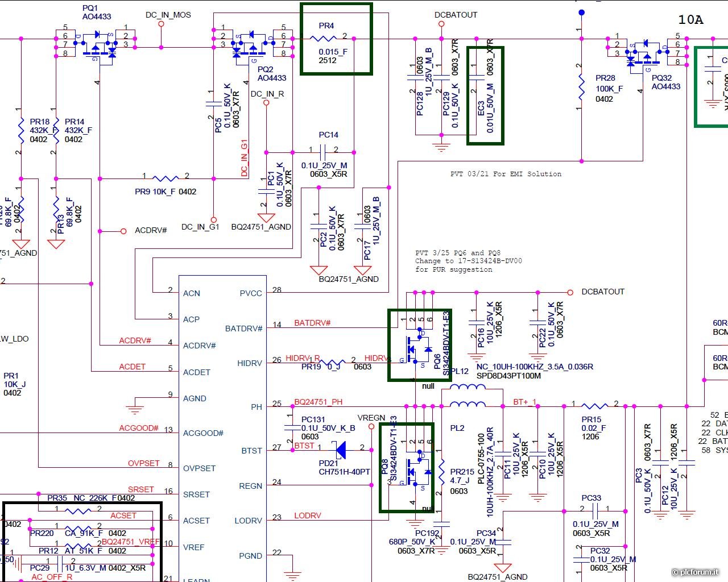Select the 'ACN' pin label
The image size is (728, 582).
click(192, 293)
